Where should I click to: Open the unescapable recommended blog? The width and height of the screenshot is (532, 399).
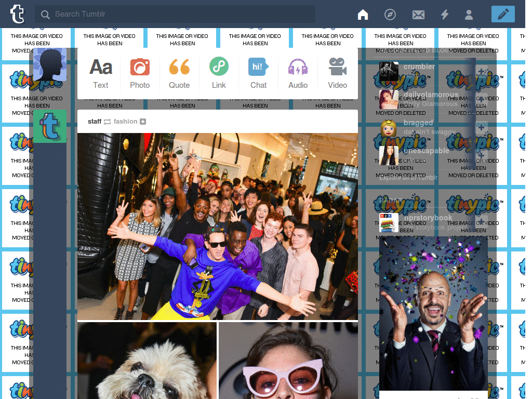(x=426, y=150)
